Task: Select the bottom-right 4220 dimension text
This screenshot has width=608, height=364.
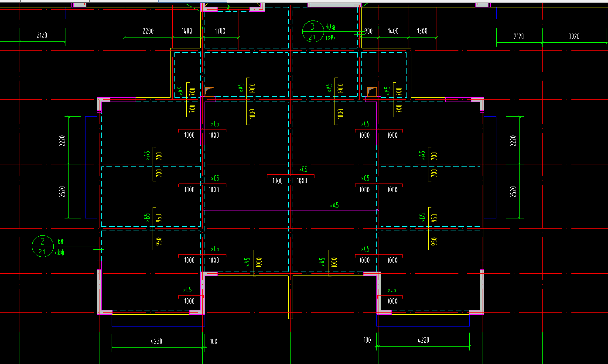Action: [423, 340]
